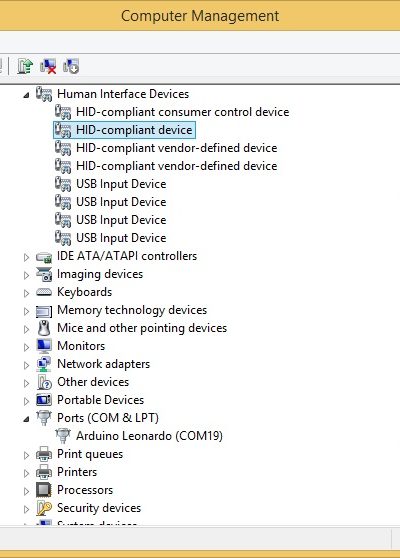
Task: Click the Security devices key icon
Action: point(44,508)
